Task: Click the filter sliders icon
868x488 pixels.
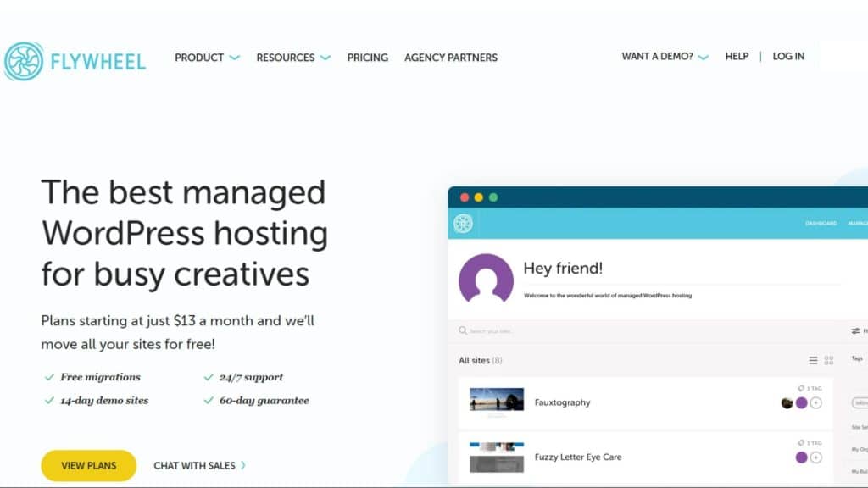Action: (856, 331)
